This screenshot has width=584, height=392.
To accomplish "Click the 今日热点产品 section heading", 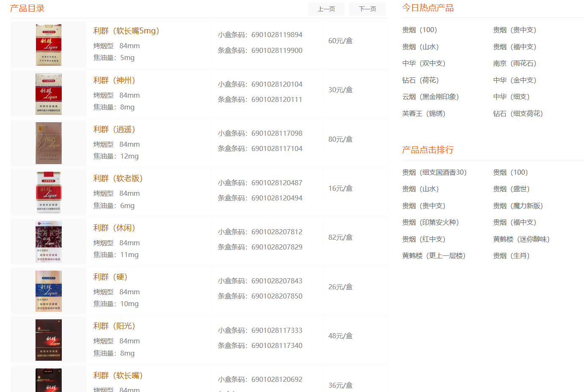I will click(x=428, y=8).
